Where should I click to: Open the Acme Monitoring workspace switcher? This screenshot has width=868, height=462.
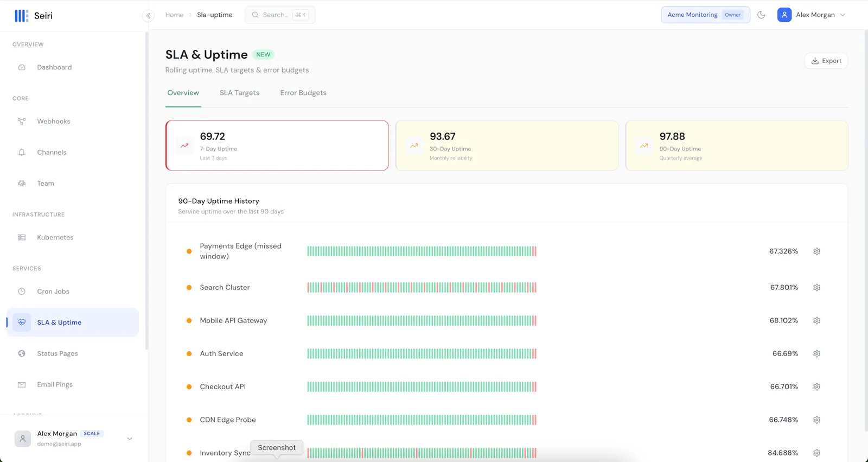[705, 15]
